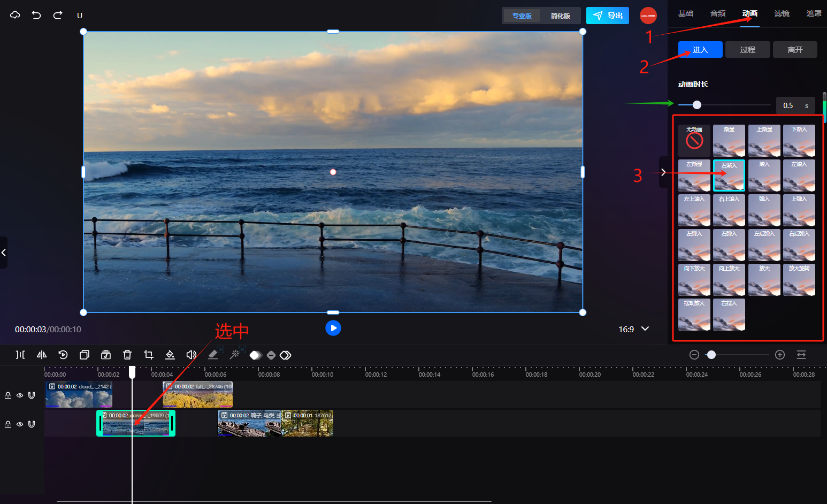Click the 进入 animation button

tap(700, 50)
